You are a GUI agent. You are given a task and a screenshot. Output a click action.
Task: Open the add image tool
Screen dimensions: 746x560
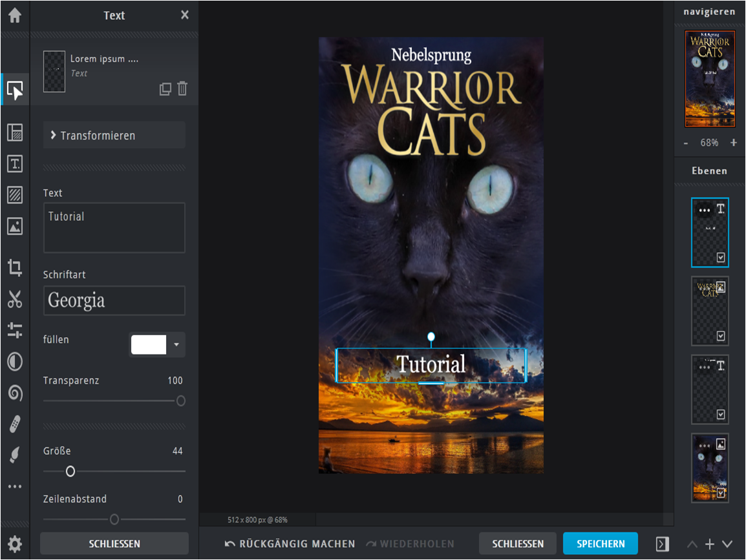pyautogui.click(x=15, y=226)
